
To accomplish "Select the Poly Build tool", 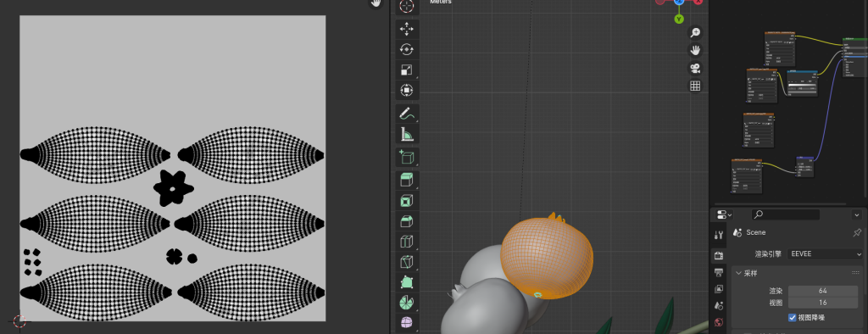I will coord(407,282).
